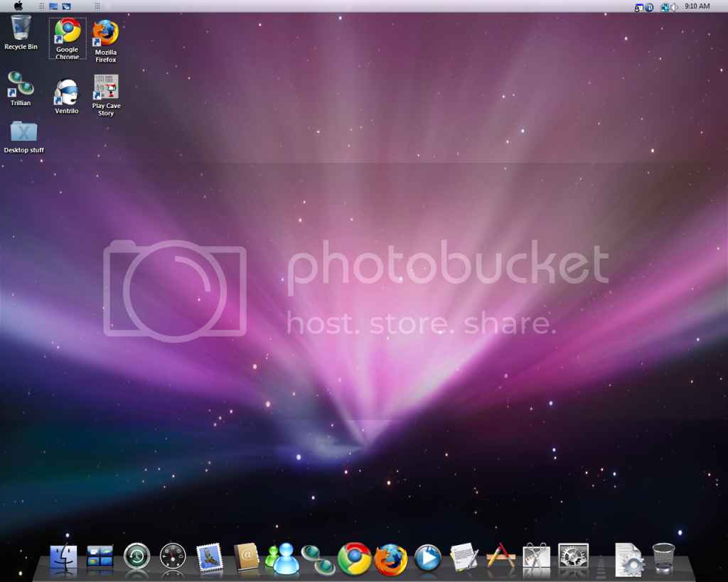Screen dimensions: 728x582
Task: Open the Dashboard gauge dock icon
Action: 173,556
